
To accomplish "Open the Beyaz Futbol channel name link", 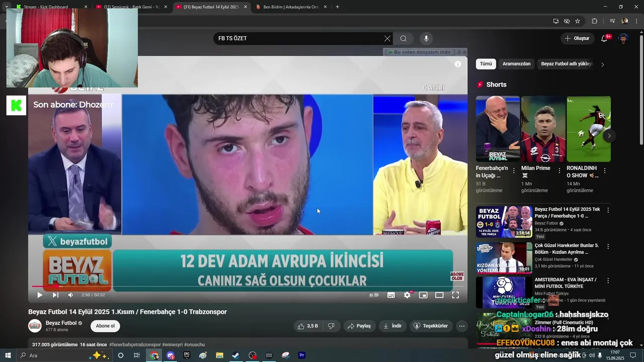I will (61, 323).
